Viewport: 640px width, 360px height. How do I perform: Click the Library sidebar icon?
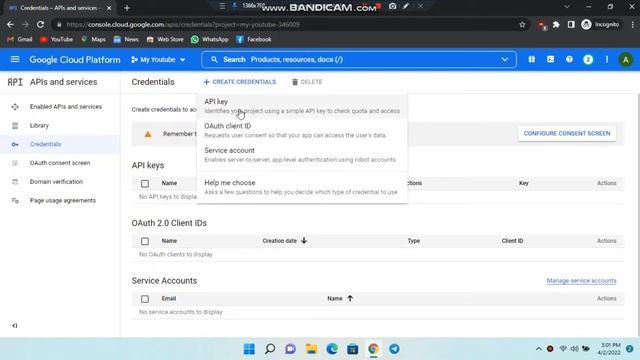(15, 125)
